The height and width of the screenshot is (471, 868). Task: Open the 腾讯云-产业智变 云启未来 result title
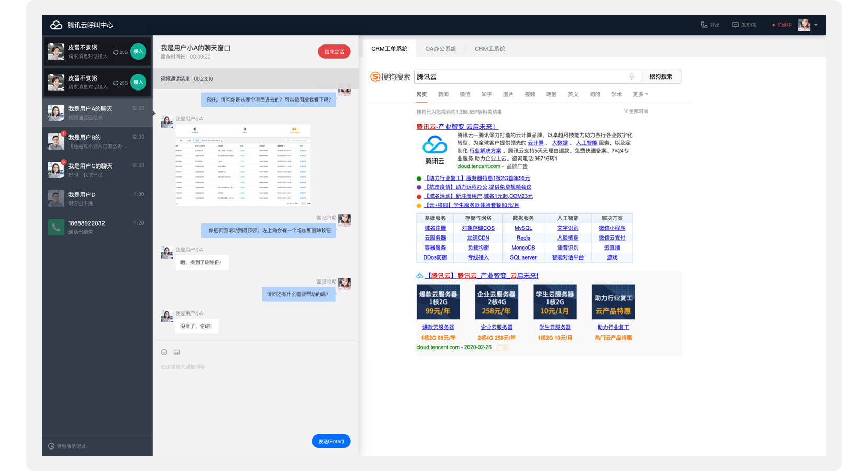pos(458,127)
